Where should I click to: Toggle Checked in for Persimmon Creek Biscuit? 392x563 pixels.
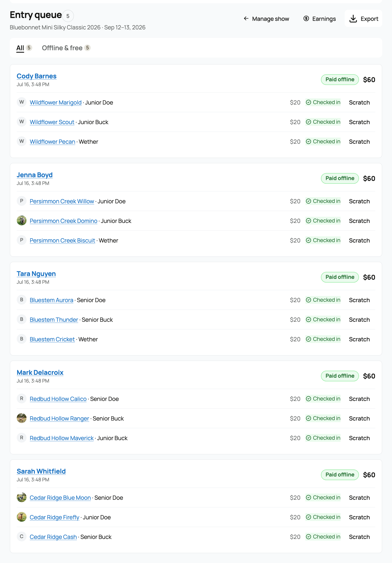click(323, 240)
